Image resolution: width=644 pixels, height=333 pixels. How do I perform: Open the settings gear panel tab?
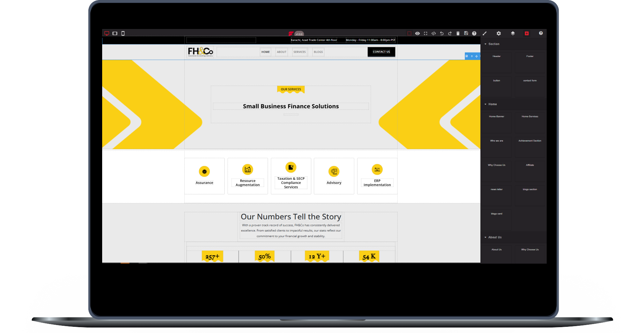[x=499, y=33]
